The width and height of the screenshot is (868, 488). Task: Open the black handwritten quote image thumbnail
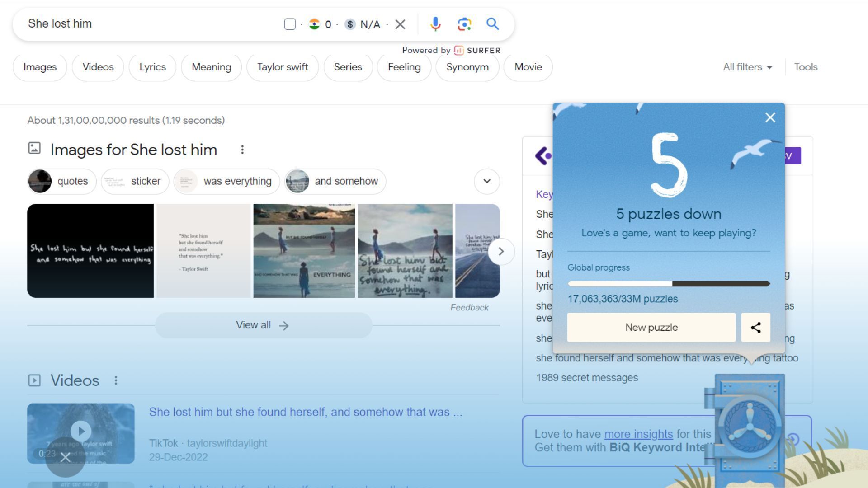(90, 251)
